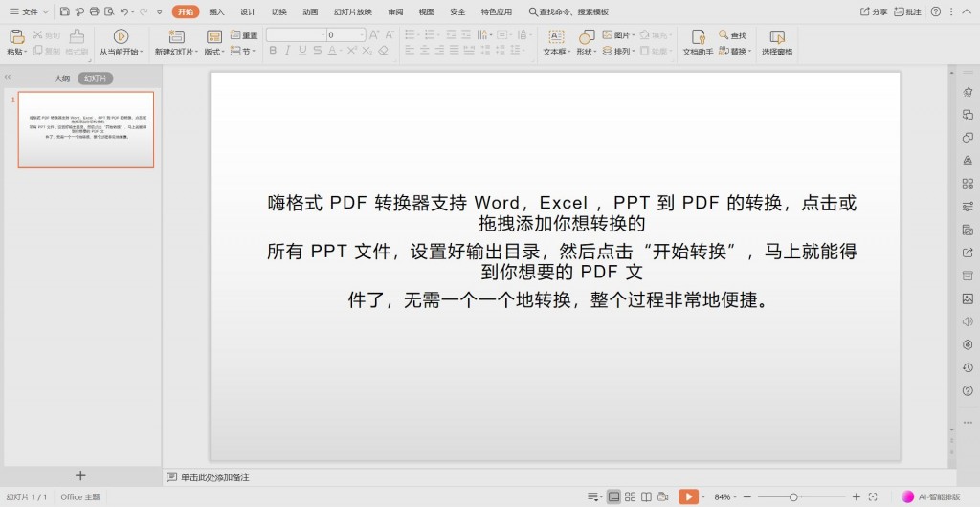Click the Comment (批注) button
Viewport: 980px width, 507px height.
[x=907, y=11]
